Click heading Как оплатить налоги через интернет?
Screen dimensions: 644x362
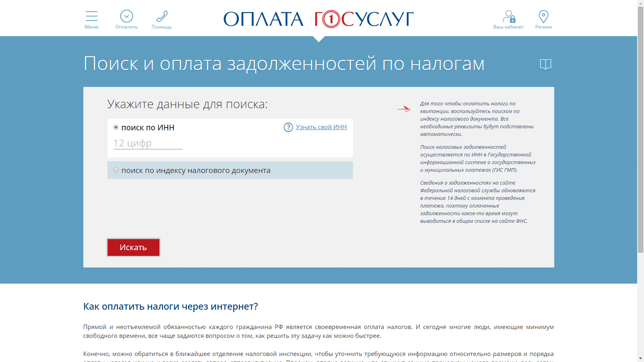(170, 306)
